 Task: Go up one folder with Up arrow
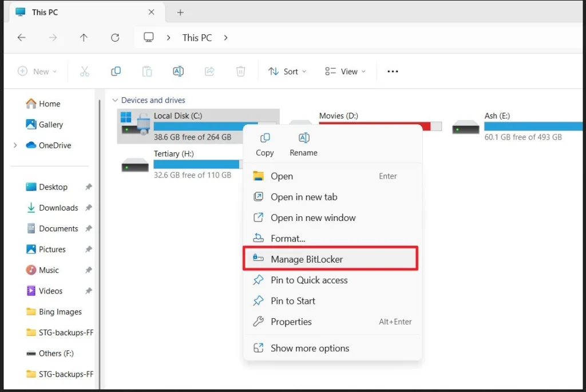pos(84,38)
